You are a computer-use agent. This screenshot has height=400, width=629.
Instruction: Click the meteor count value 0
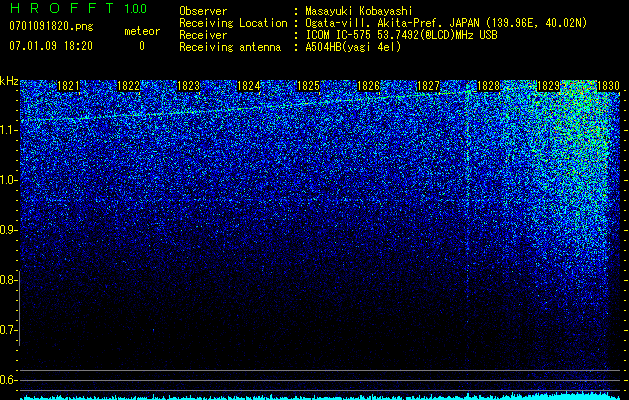[x=142, y=46]
